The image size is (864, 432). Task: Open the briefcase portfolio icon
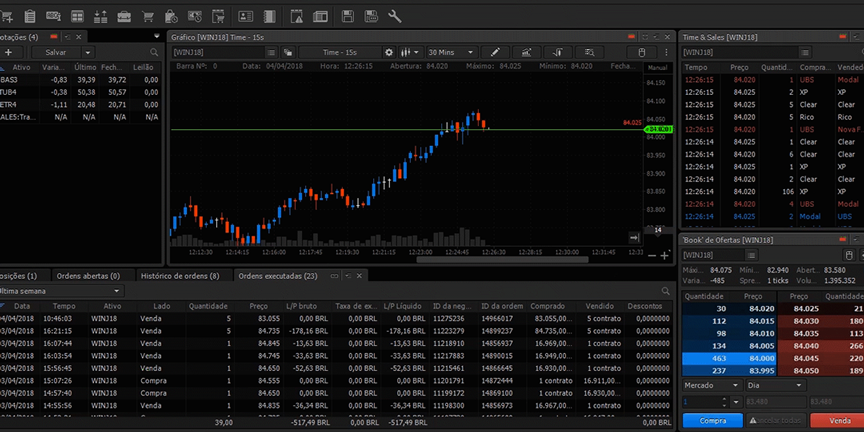tap(124, 17)
